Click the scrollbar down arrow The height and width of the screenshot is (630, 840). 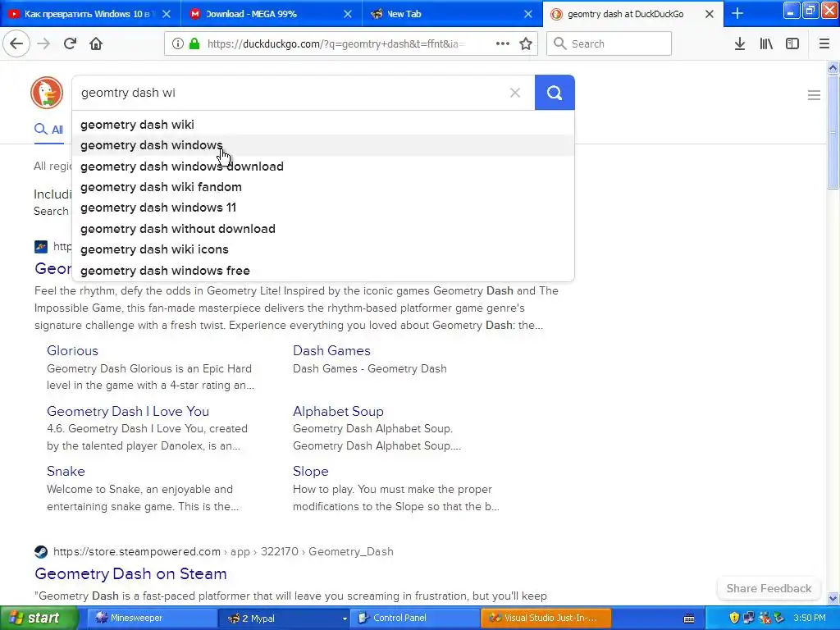click(x=833, y=598)
